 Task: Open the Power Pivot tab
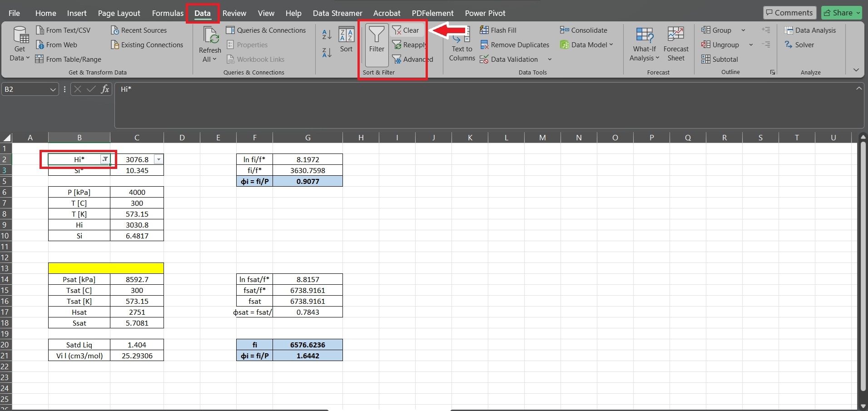click(x=485, y=13)
